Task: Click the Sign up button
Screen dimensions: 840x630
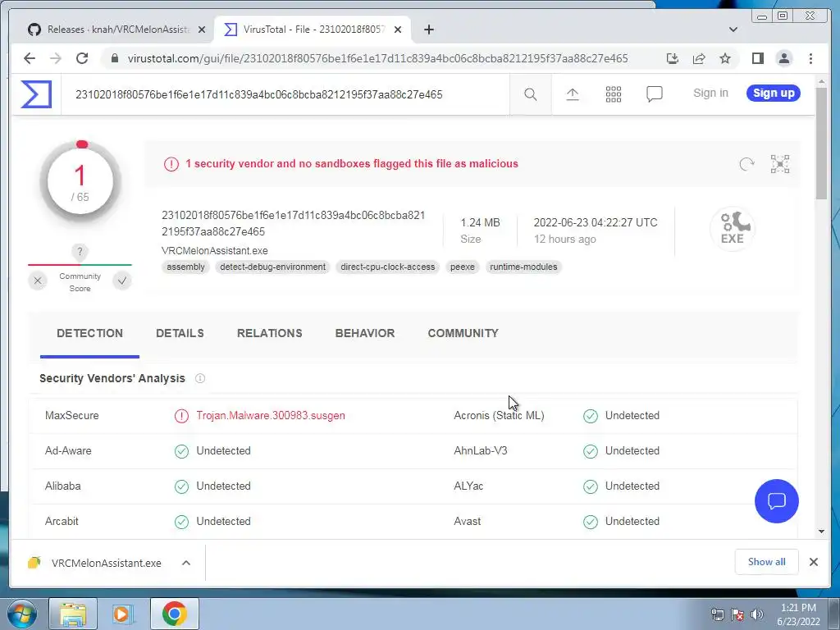Action: [x=774, y=93]
